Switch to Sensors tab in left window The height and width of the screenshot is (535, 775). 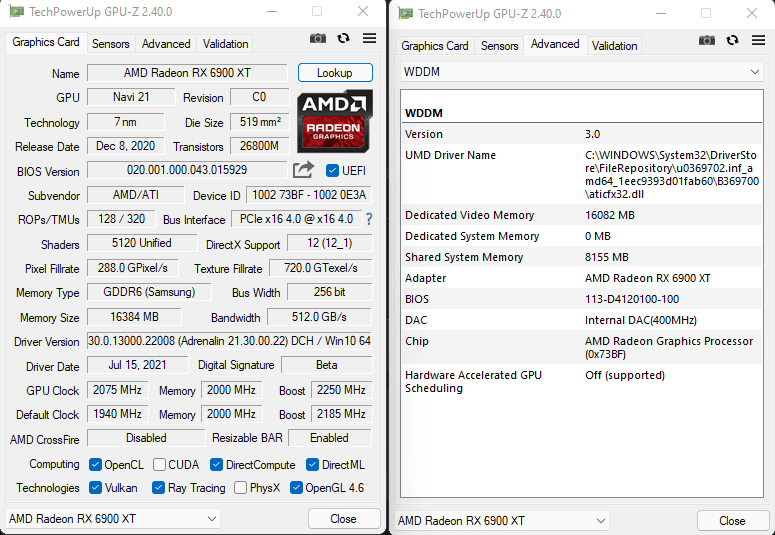(x=111, y=44)
